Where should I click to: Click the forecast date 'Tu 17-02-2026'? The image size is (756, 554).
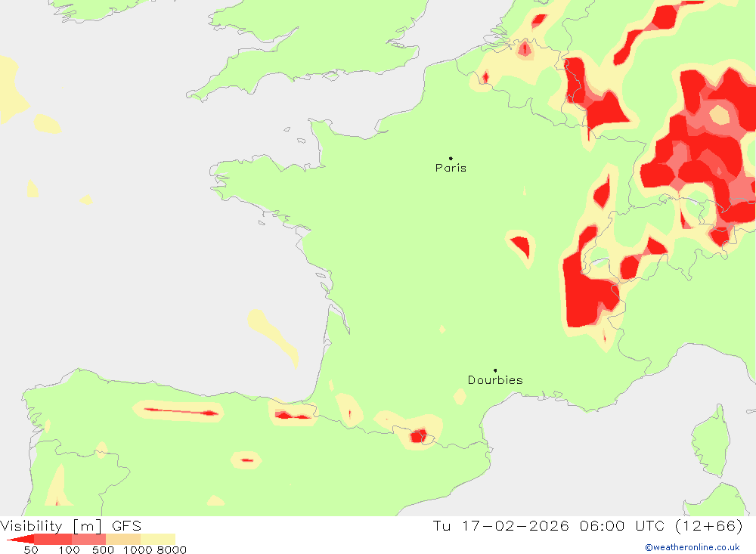click(x=501, y=525)
